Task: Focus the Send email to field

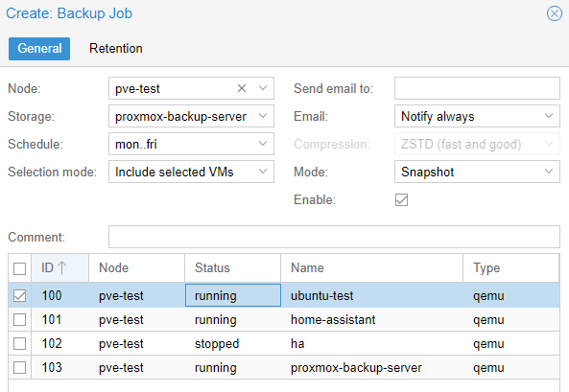Action: pyautogui.click(x=477, y=88)
